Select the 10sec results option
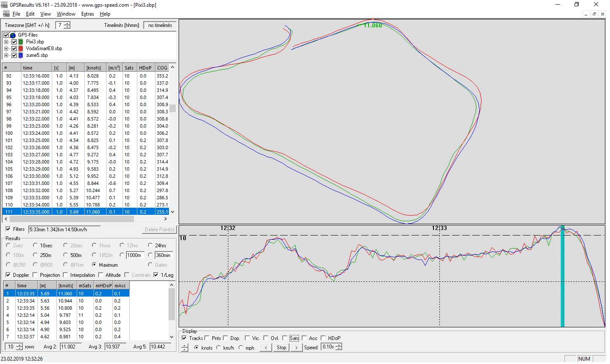Screen dimensions: 610x364 click(x=35, y=245)
